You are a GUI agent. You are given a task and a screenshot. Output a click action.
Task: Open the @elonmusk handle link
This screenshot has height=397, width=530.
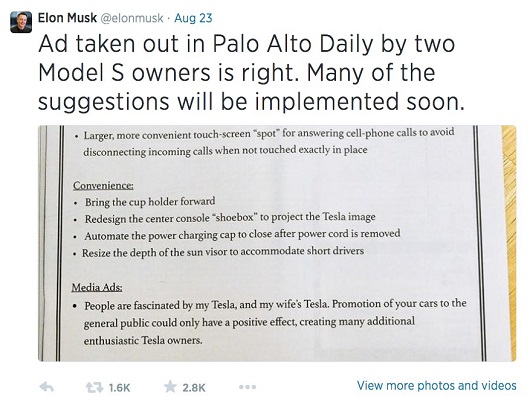[132, 18]
